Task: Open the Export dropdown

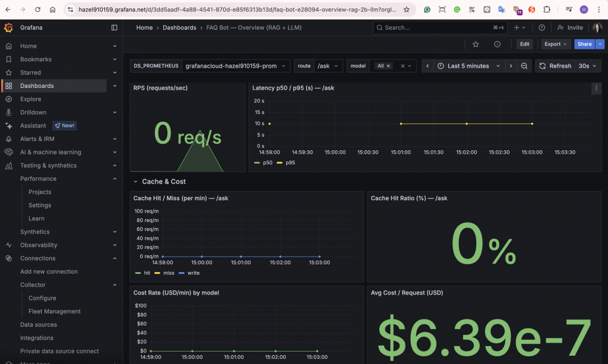Action: pyautogui.click(x=556, y=44)
